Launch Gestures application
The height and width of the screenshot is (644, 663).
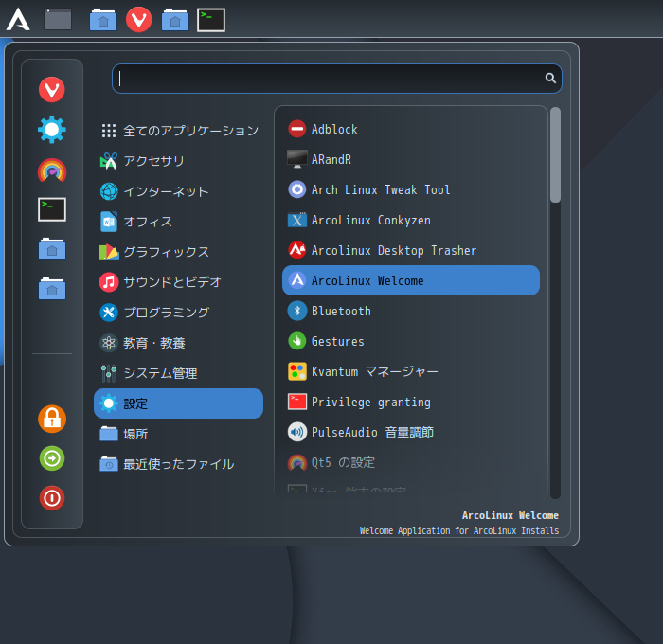tap(411, 341)
